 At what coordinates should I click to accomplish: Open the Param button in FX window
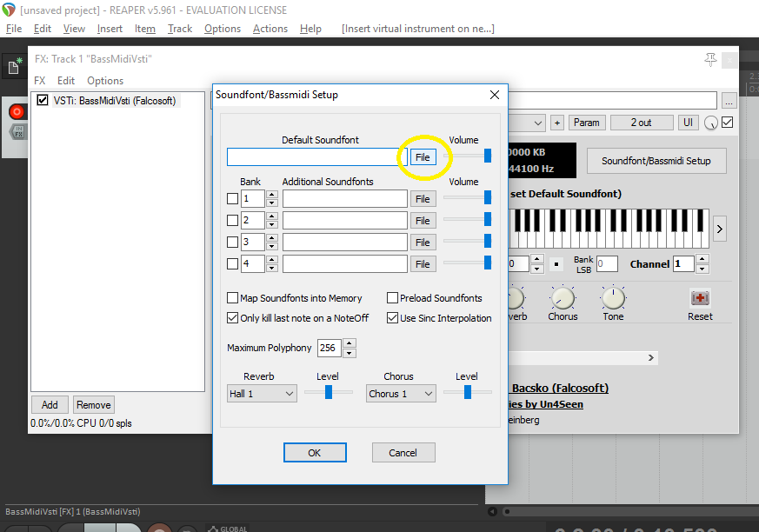586,123
